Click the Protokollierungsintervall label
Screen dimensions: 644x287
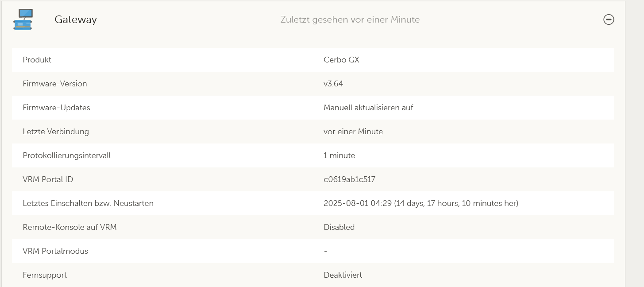67,155
